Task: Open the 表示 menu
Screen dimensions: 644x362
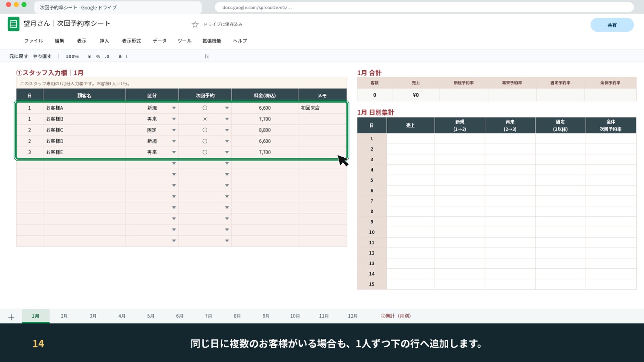Action: click(x=82, y=41)
